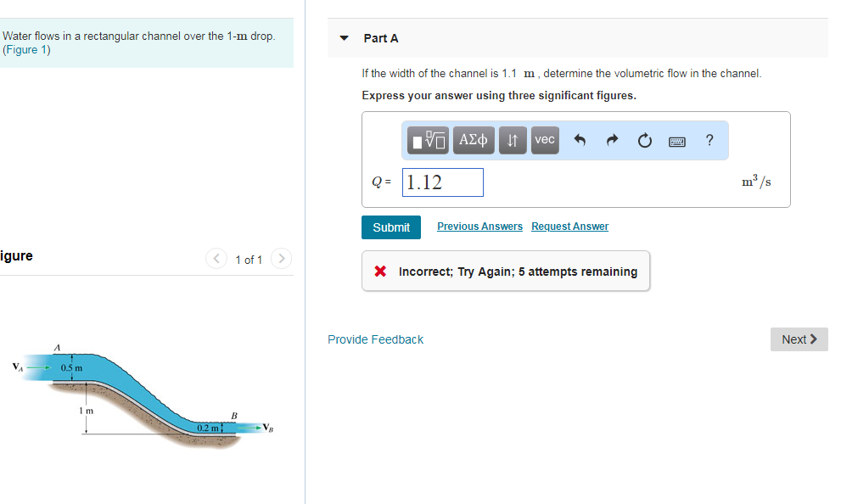
Task: Click the Q answer input field
Action: [x=443, y=182]
